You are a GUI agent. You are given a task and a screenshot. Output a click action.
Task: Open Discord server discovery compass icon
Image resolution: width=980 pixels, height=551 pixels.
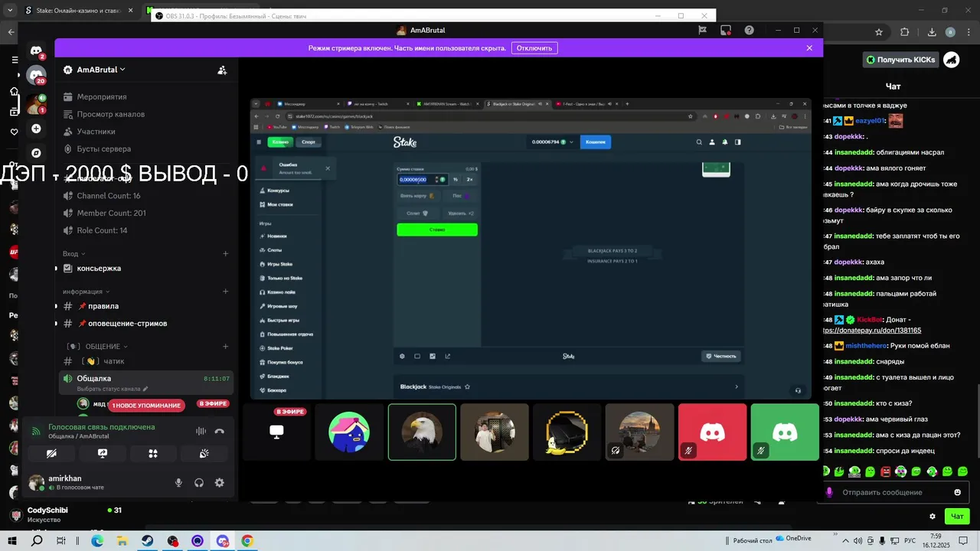pyautogui.click(x=36, y=153)
